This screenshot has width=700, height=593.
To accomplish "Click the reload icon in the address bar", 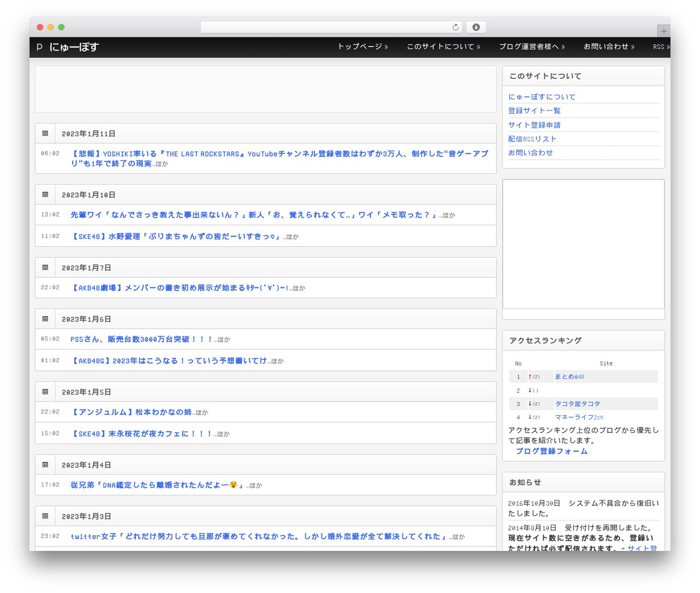I will [x=456, y=27].
